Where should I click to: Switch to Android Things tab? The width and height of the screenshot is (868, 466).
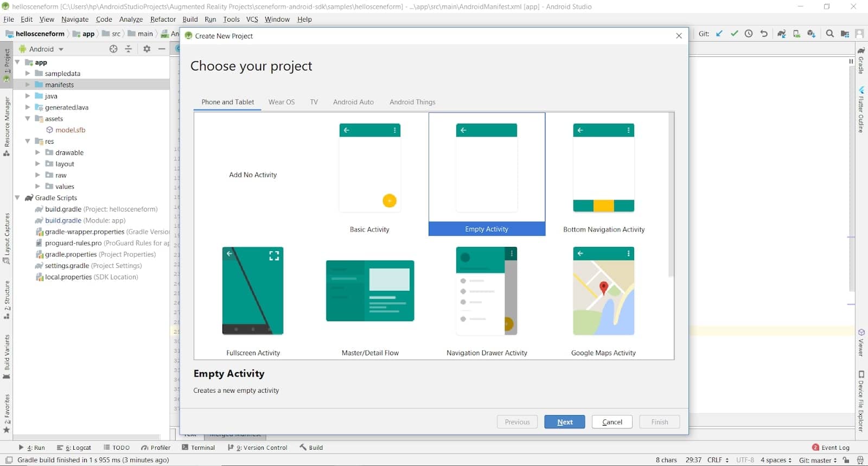[x=412, y=102]
